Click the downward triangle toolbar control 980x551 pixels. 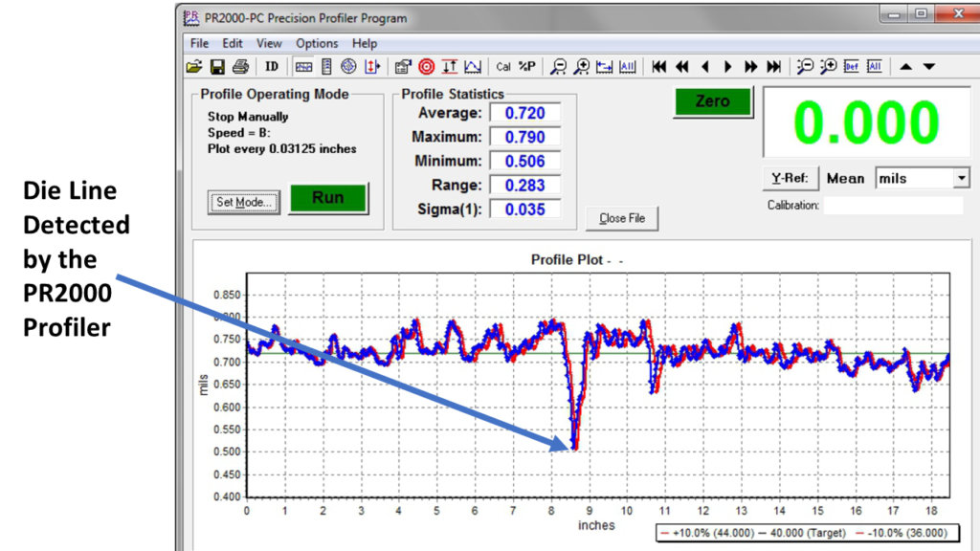pyautogui.click(x=927, y=66)
